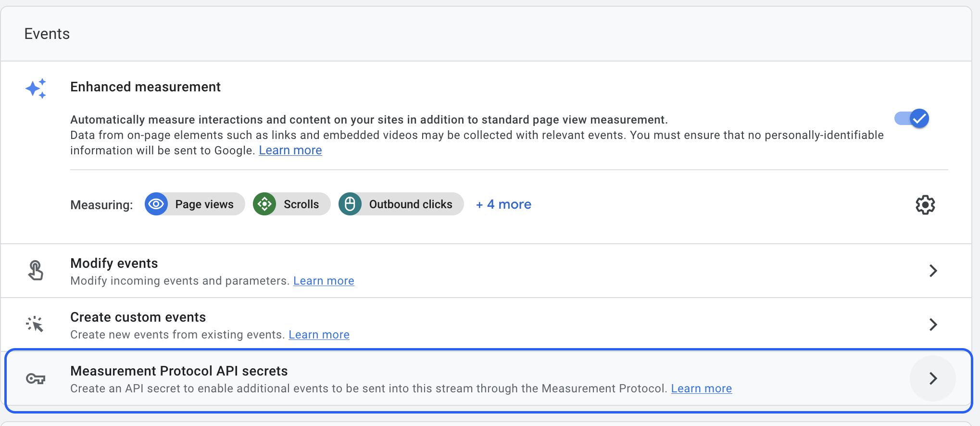Click the Scrolls green icon
The height and width of the screenshot is (426, 980).
[x=264, y=204]
